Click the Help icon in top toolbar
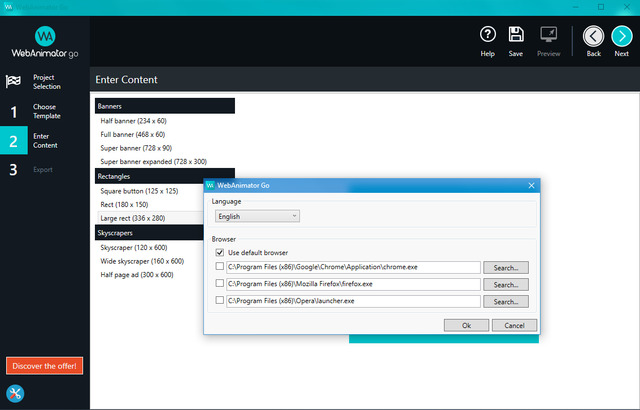 pyautogui.click(x=488, y=35)
